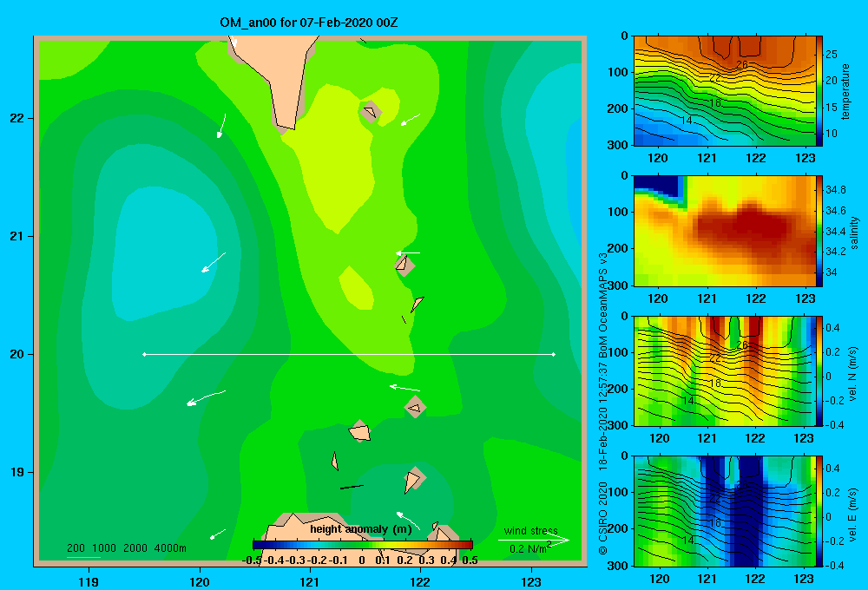Image resolution: width=868 pixels, height=590 pixels.
Task: Click the 'vel. E (m/s)' vertical label
Action: click(853, 514)
